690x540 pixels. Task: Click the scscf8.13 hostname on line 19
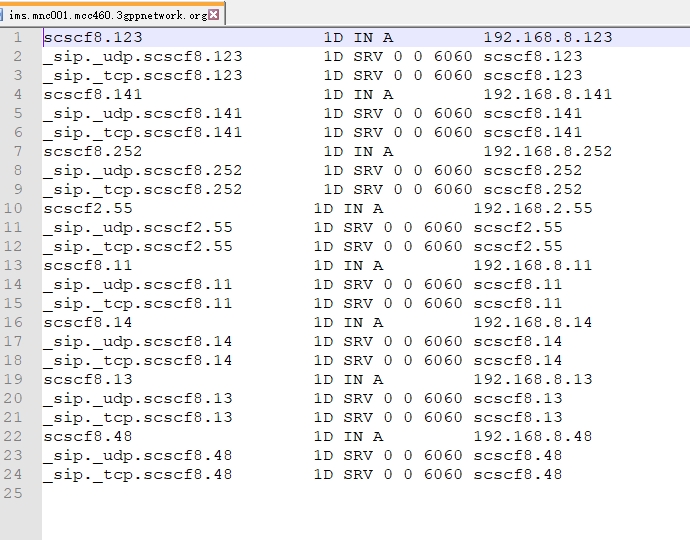87,380
